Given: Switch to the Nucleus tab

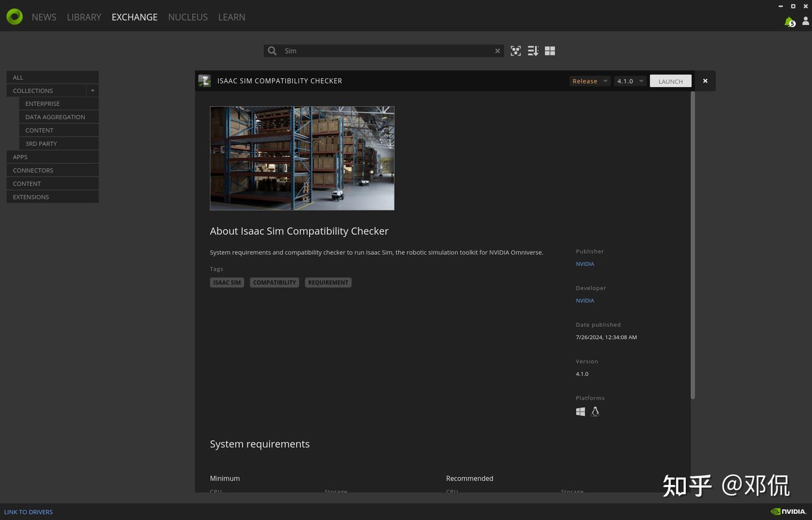Looking at the screenshot, I should tap(188, 17).
